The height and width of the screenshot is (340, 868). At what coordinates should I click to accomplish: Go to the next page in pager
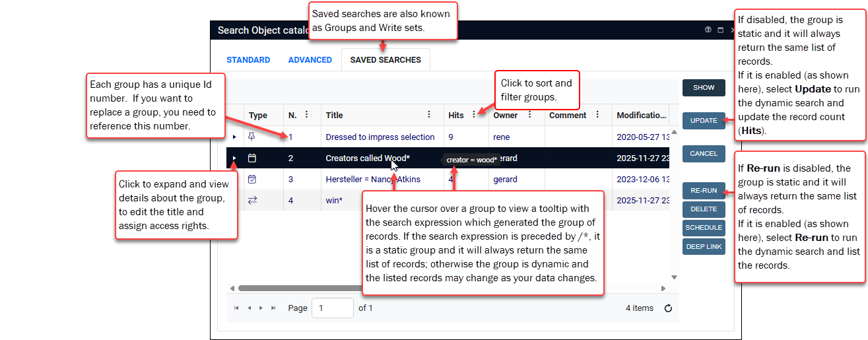[x=261, y=308]
